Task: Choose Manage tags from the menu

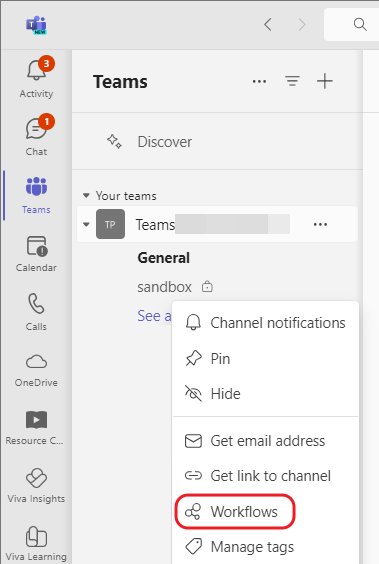Action: pos(265,547)
